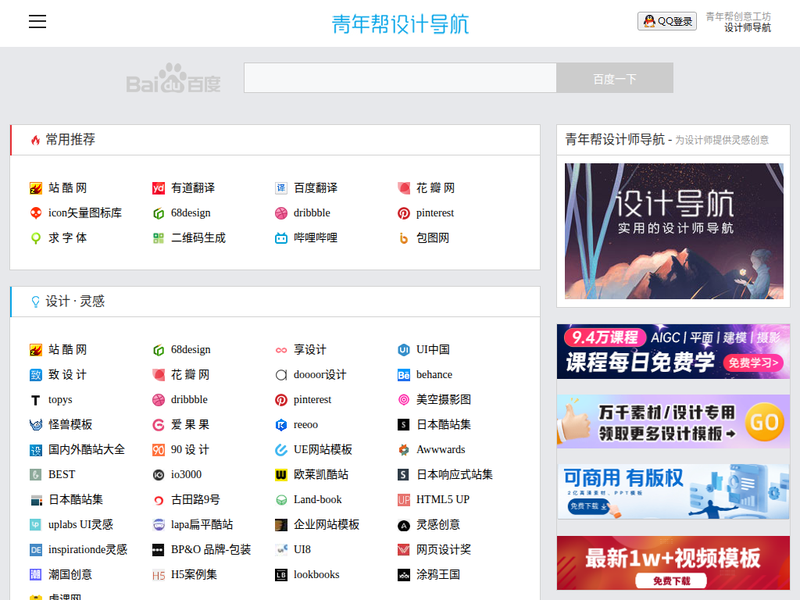Open the dribbble link in 常用推荐
Screen dimensions: 800x600
[x=312, y=213]
